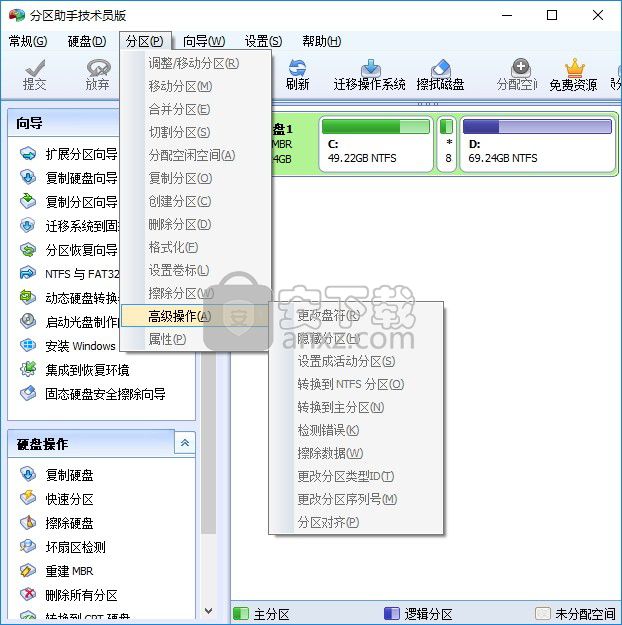The image size is (622, 625).
Task: Choose 格式化(F) menu entry
Action: click(x=195, y=247)
